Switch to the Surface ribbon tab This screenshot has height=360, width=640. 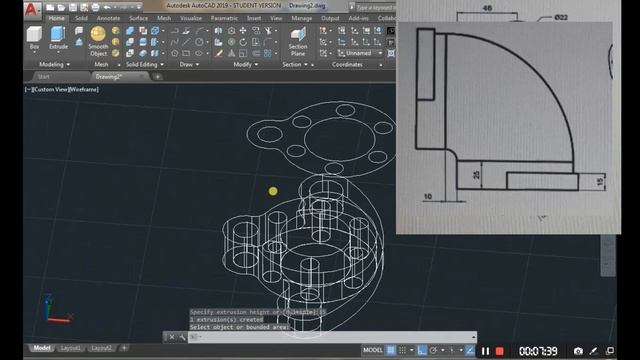(x=138, y=18)
